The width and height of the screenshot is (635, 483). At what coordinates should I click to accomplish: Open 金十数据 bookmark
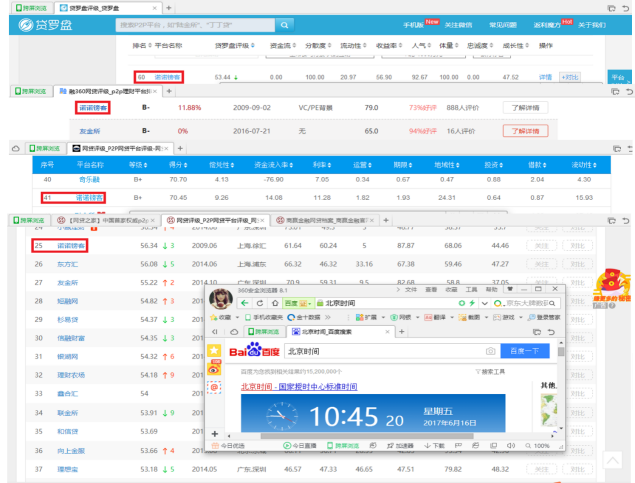click(304, 317)
